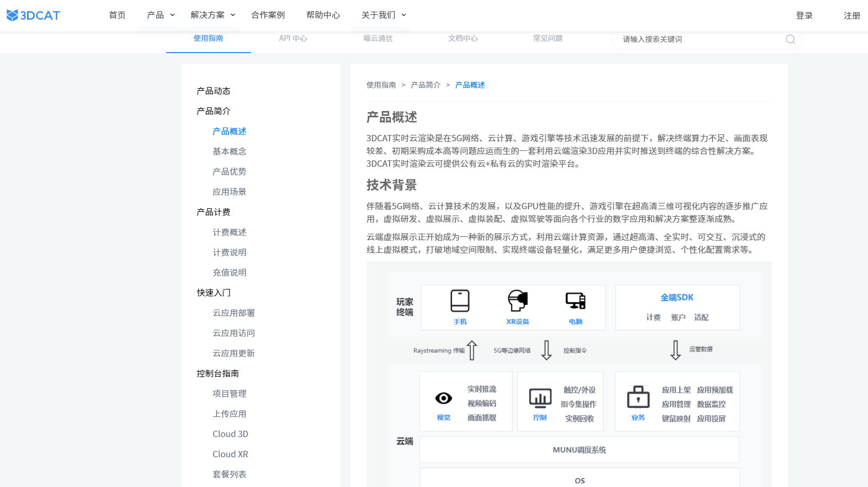Viewport: 868px width, 487px height.
Task: Open 套餐列表 in the sidebar
Action: 230,474
